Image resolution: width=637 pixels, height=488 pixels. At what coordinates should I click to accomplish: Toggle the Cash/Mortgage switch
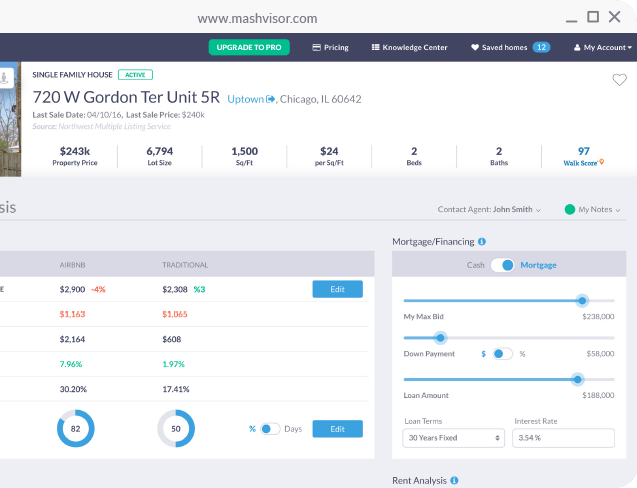[503, 265]
